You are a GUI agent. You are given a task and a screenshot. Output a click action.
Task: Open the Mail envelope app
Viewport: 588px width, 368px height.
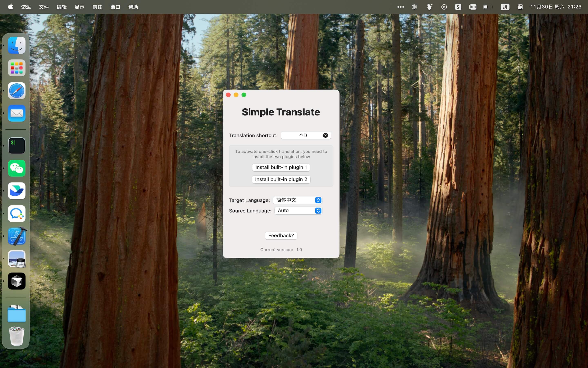click(17, 113)
